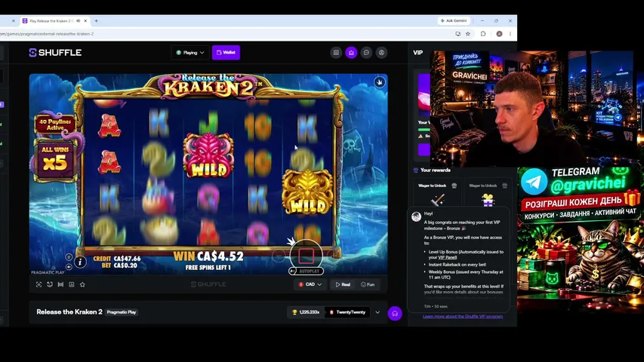Click the install app icon in address bar
This screenshot has height=362, width=644.
click(458, 34)
